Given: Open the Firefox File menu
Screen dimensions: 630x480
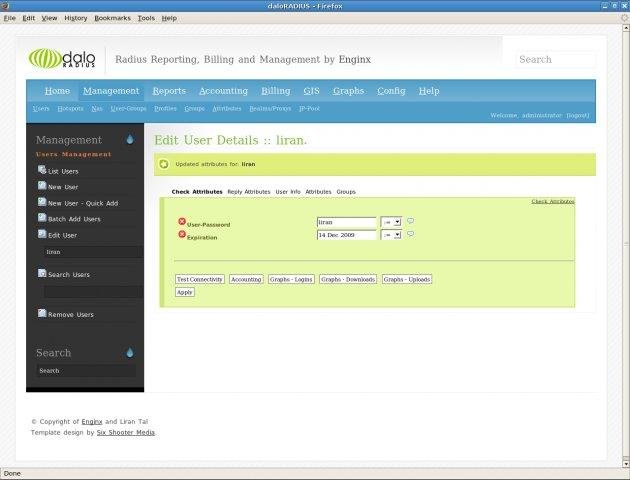Looking at the screenshot, I should coord(10,18).
